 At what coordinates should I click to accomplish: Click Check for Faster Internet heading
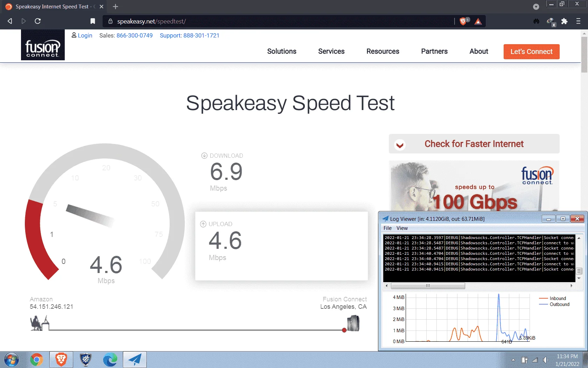pos(474,144)
